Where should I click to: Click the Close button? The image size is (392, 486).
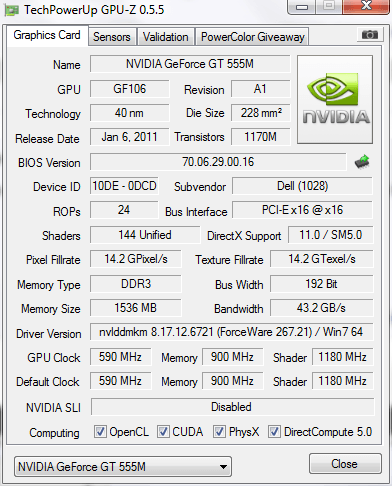[x=345, y=463]
